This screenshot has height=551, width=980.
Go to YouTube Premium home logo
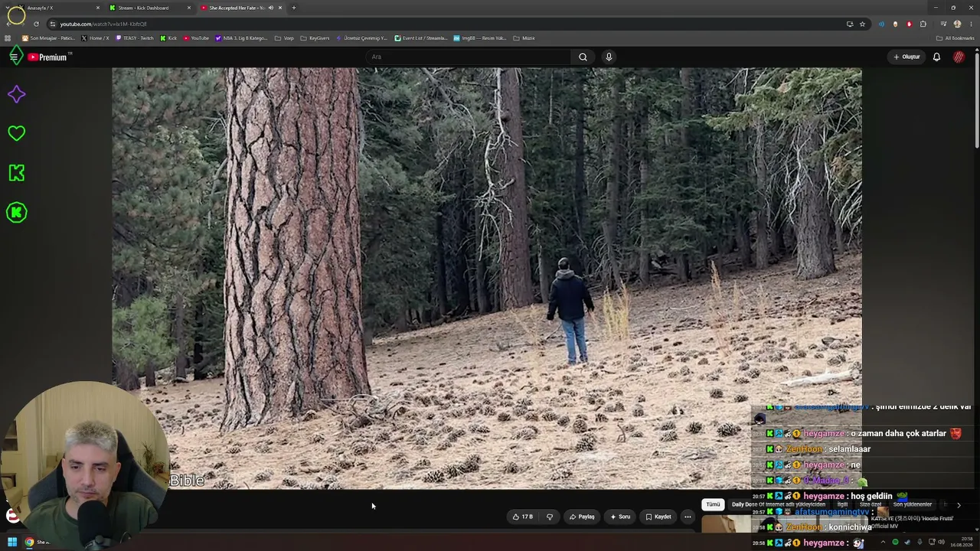click(49, 57)
